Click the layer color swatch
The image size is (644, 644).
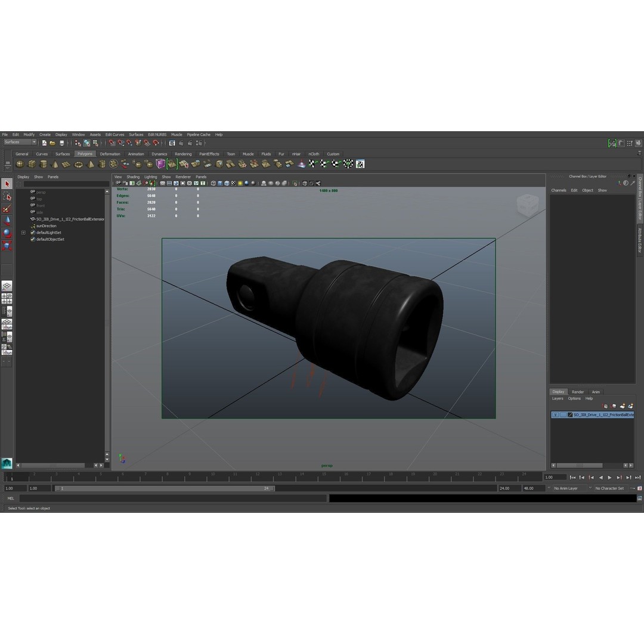570,415
